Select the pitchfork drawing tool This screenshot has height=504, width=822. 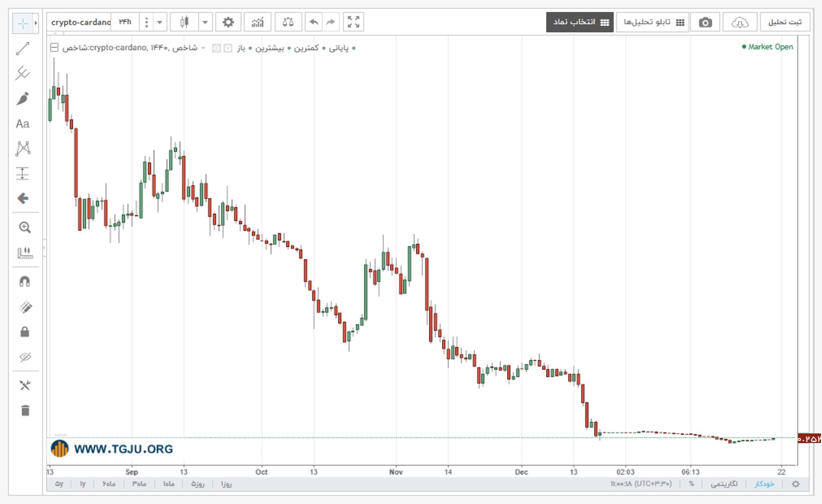point(23,74)
